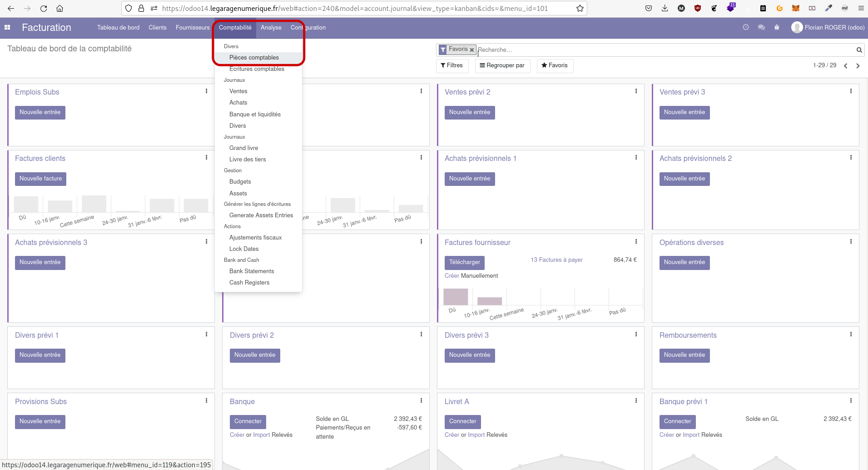This screenshot has width=868, height=470.
Task: Open the Florian ROGER user menu
Action: click(x=827, y=27)
